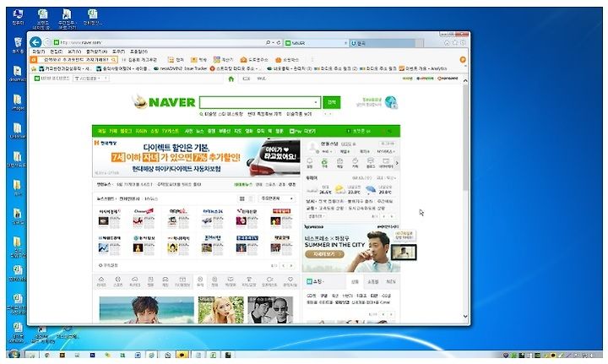Select heart icon at category strip end
Image resolution: width=608 pixels, height=364 pixels.
(290, 281)
